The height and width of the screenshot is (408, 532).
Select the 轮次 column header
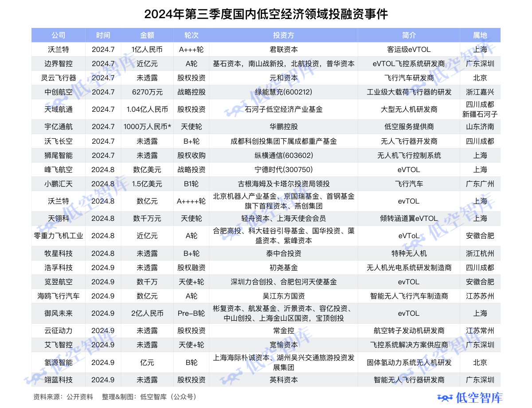pyautogui.click(x=192, y=35)
